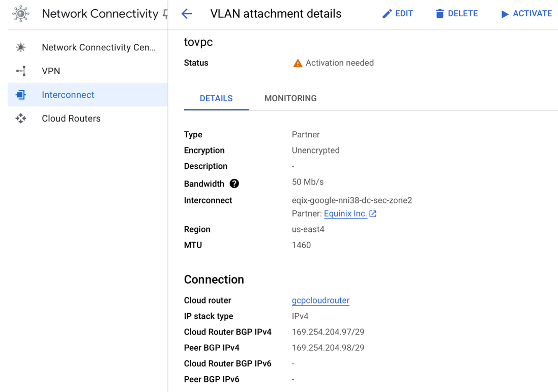Click the Cloud Router BGP IPv4 address
Viewport: 558px width, 392px height.
click(x=328, y=332)
